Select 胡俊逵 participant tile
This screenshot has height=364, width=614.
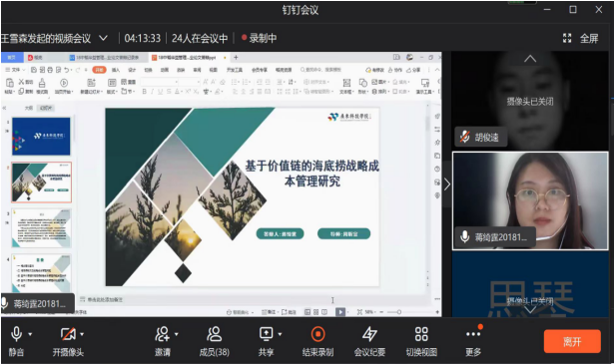(530, 101)
